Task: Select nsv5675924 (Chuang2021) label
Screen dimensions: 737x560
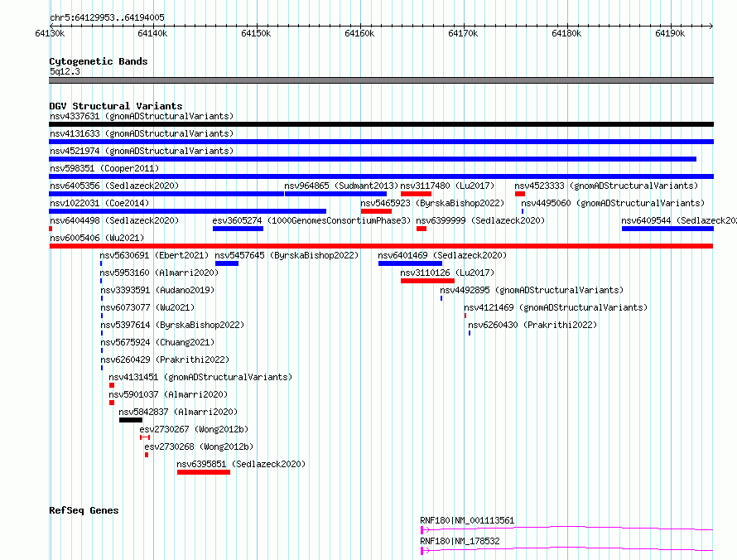Action: (157, 342)
